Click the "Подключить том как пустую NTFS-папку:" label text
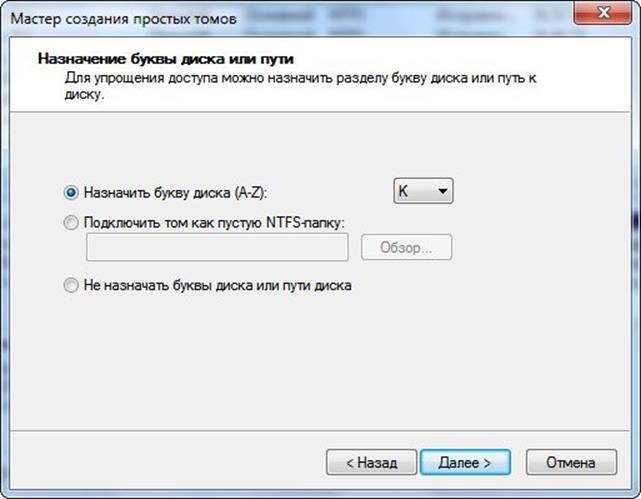 [x=214, y=223]
